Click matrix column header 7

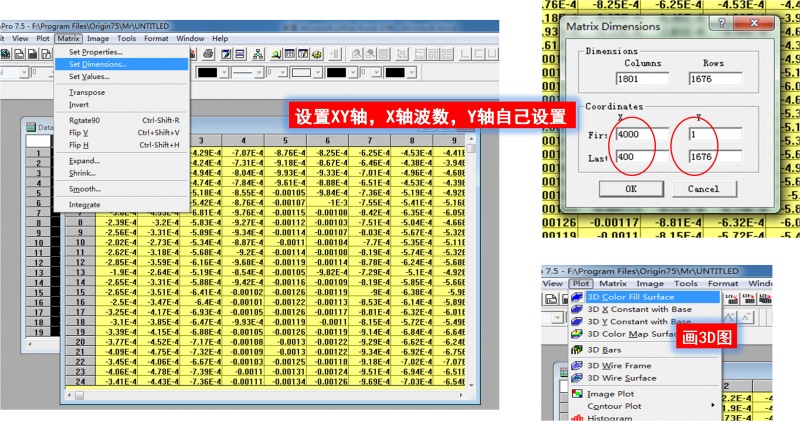(x=369, y=140)
